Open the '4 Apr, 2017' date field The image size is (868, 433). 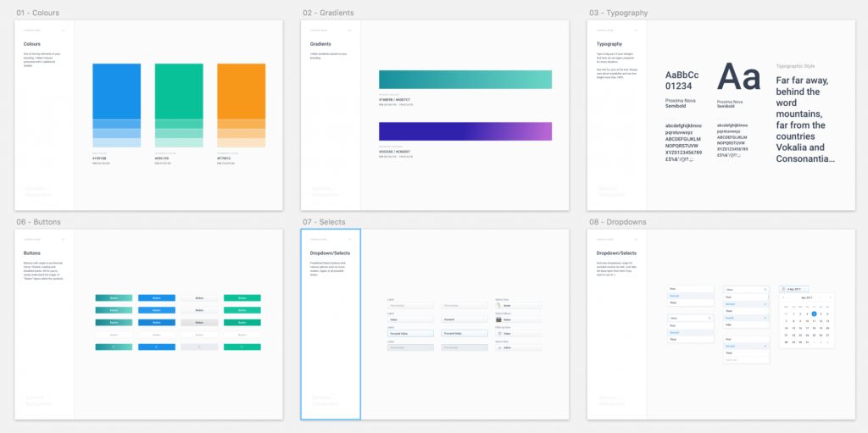[x=793, y=289]
